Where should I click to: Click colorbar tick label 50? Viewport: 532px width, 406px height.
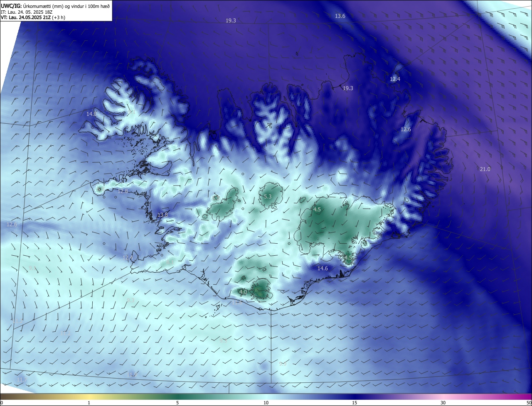[529, 403]
